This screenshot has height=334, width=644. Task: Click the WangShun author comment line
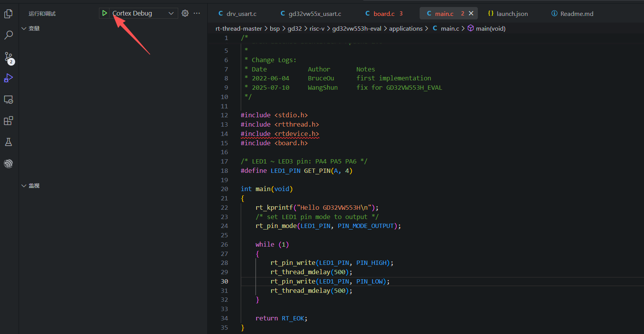click(x=343, y=87)
